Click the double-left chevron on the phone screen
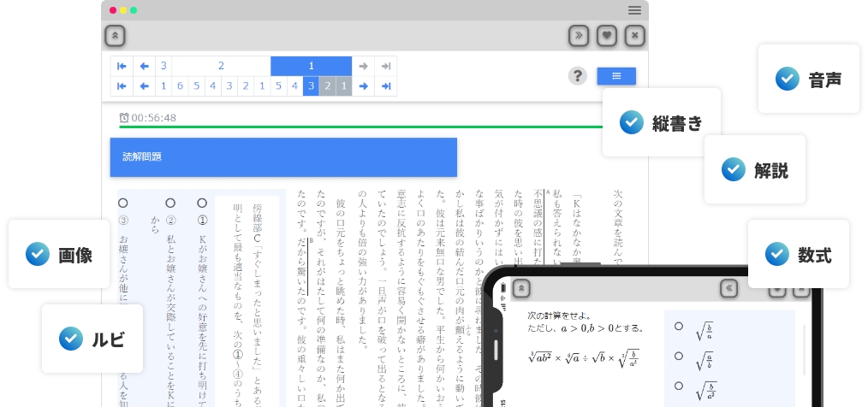This screenshot has width=868, height=407. (x=729, y=288)
